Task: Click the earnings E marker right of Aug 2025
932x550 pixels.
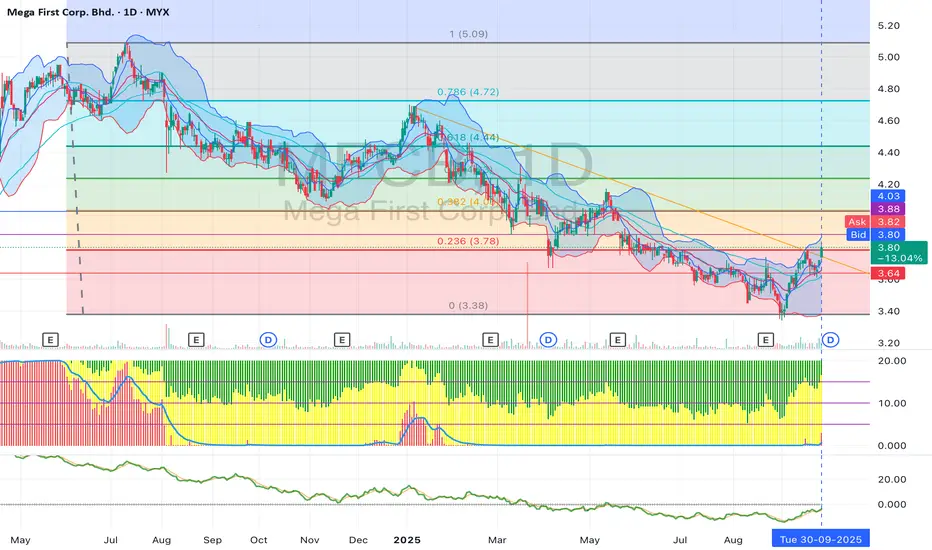Action: 766,340
